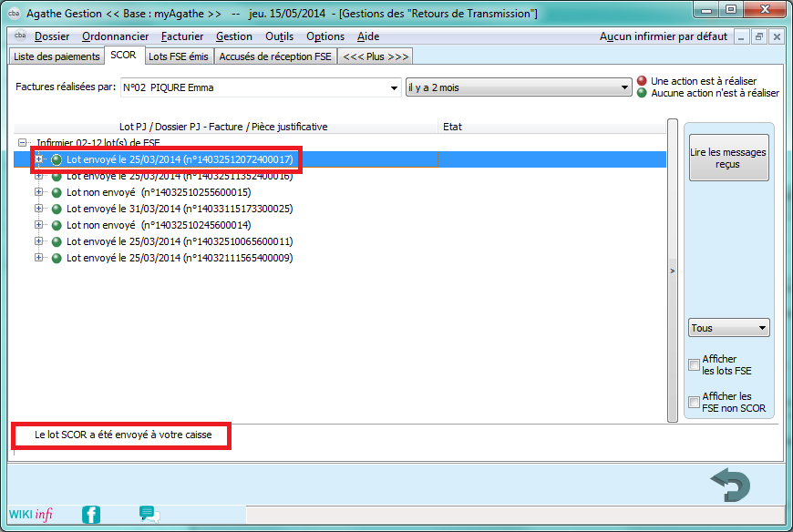This screenshot has height=532, width=793.
Task: Open the "Tous" filter dropdown
Action: (x=729, y=328)
